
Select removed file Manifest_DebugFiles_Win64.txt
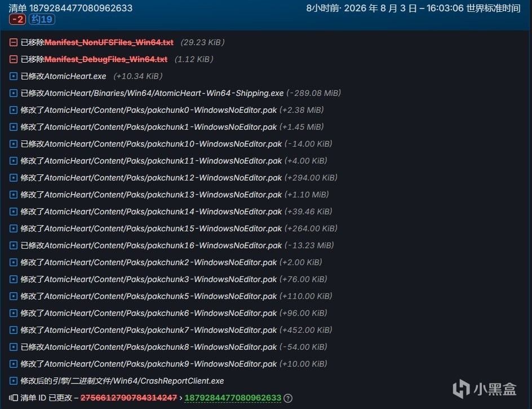[106, 59]
